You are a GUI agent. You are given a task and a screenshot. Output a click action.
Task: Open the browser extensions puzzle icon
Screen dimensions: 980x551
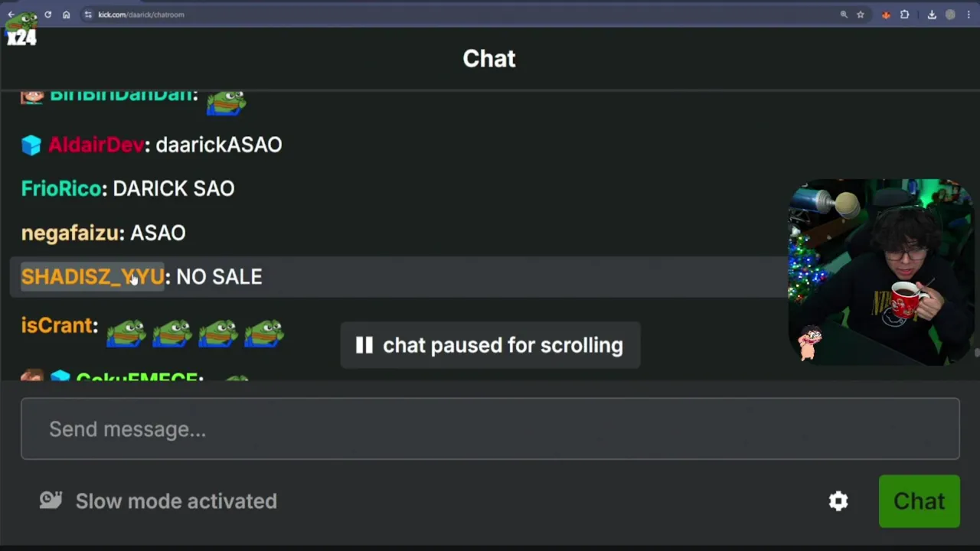905,15
